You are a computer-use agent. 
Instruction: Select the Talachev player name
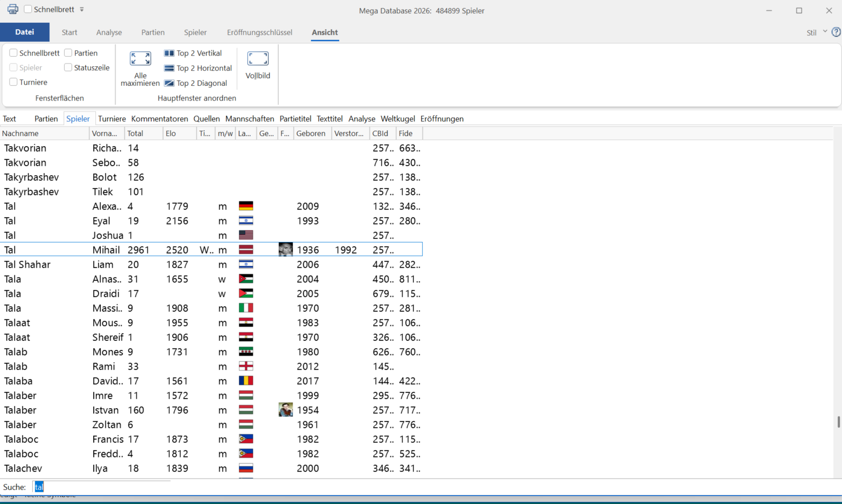coord(23,468)
